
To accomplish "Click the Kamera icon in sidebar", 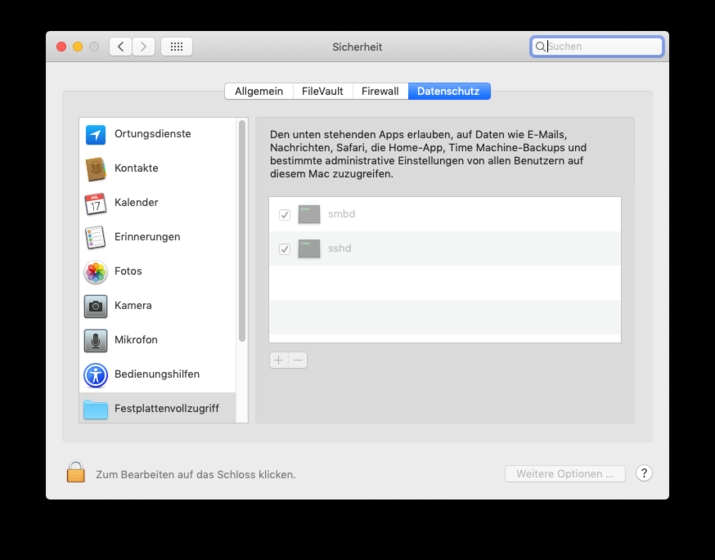I will coord(95,306).
